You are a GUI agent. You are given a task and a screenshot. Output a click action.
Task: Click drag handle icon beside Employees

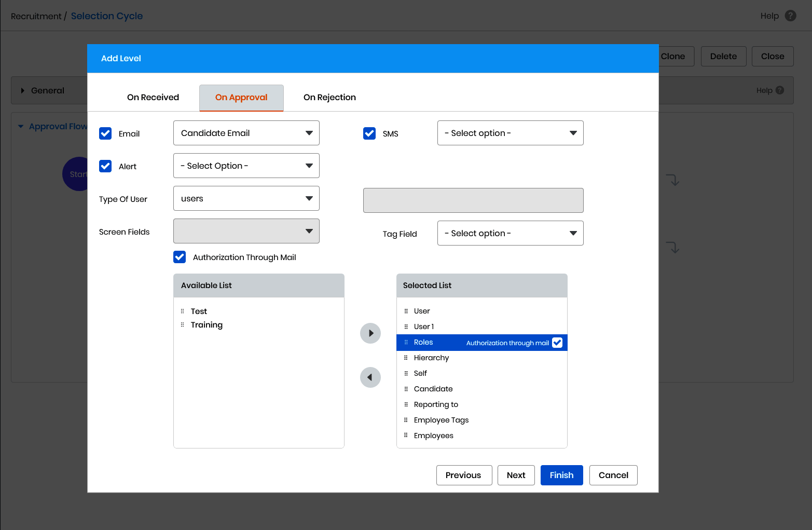point(406,436)
